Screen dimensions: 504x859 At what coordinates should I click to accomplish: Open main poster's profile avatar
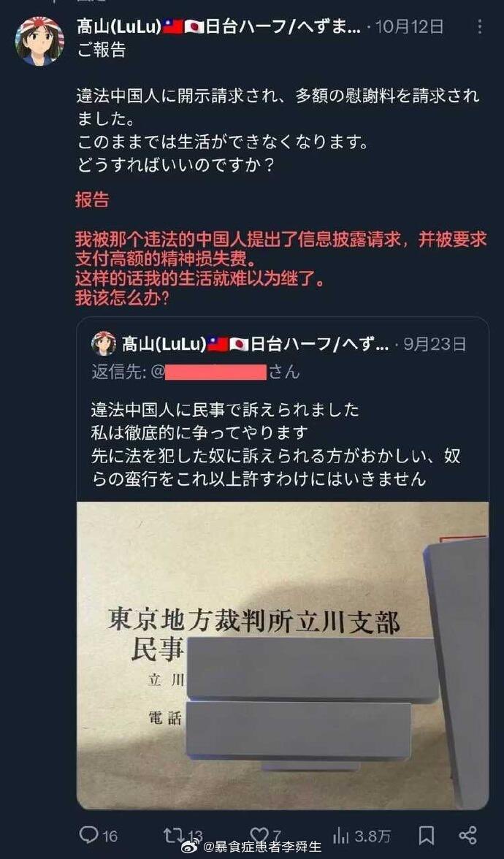(39, 41)
